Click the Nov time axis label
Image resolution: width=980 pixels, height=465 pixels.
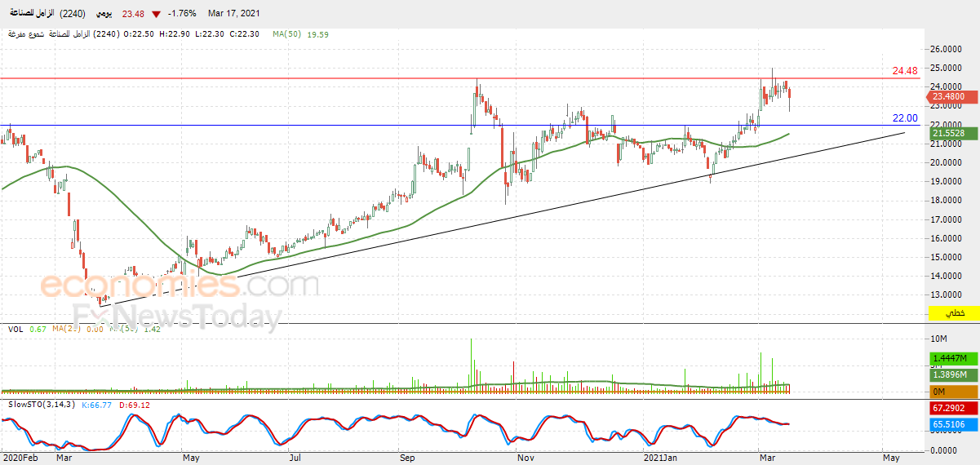pyautogui.click(x=526, y=458)
